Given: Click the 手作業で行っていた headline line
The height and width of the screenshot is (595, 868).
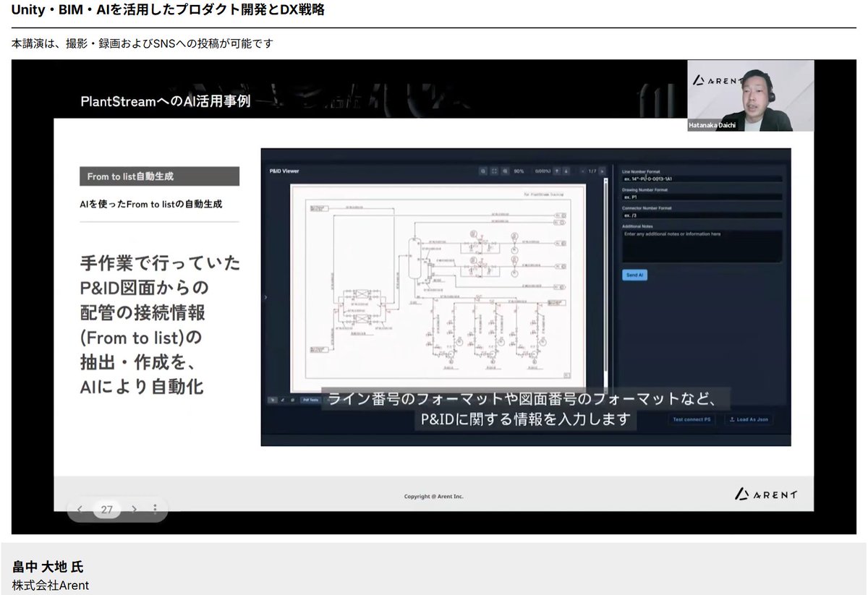Looking at the screenshot, I should coord(160,263).
